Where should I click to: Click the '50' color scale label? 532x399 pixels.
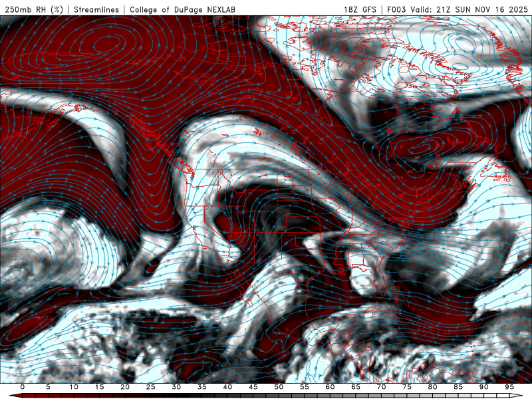tap(279, 387)
